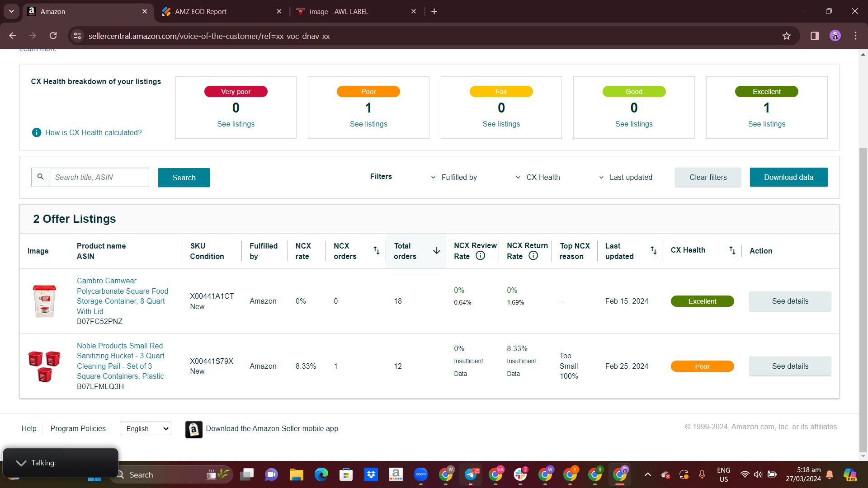See details for Cambro Camwear listing
Image resolution: width=868 pixels, height=488 pixels.
790,301
